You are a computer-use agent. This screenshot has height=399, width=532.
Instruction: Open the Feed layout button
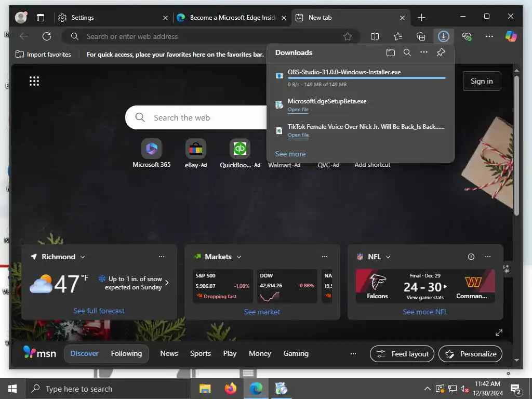click(x=402, y=354)
